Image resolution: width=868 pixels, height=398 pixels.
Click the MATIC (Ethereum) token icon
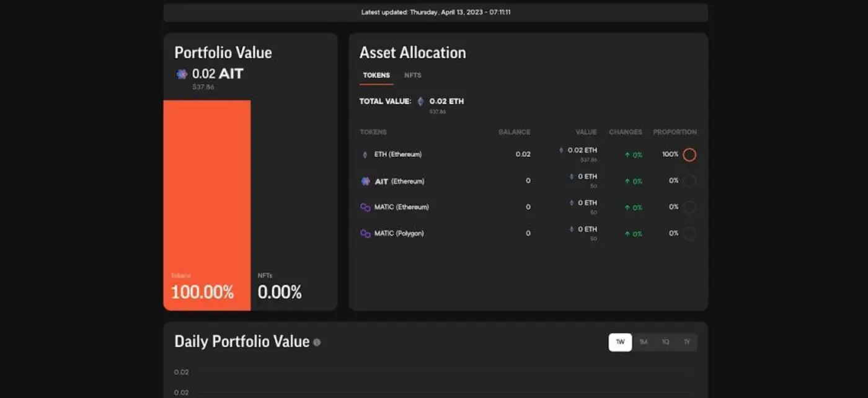[365, 207]
